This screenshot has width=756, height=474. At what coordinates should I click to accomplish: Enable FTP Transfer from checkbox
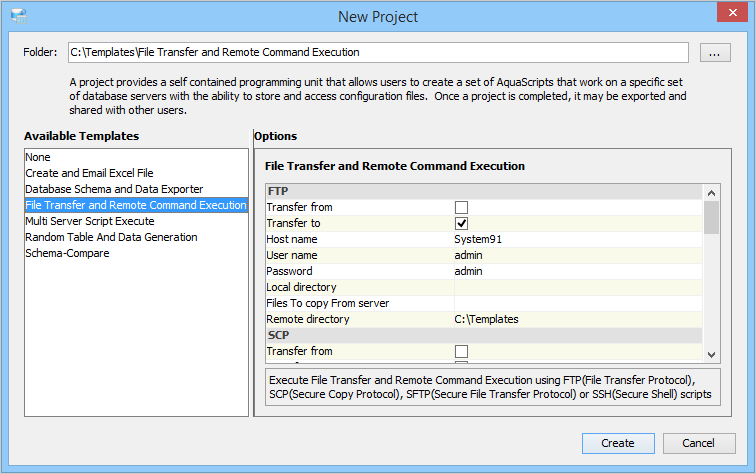pos(461,207)
